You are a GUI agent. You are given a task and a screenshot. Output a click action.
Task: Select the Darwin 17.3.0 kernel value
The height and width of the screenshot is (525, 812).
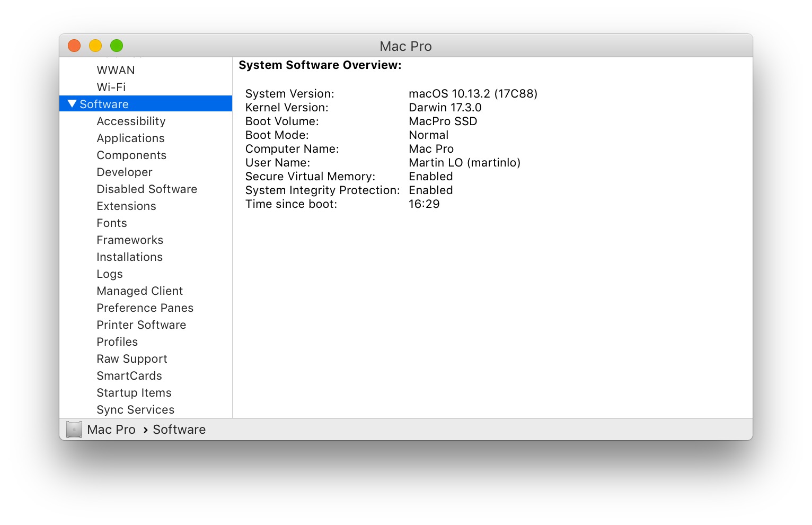(445, 108)
